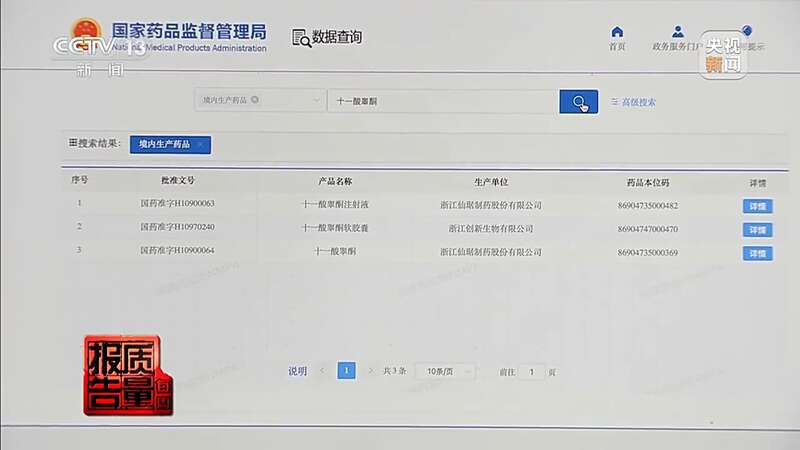The image size is (800, 450).
Task: Open 详情 for 十一酸睾酮软胶囊 row
Action: pyautogui.click(x=757, y=229)
